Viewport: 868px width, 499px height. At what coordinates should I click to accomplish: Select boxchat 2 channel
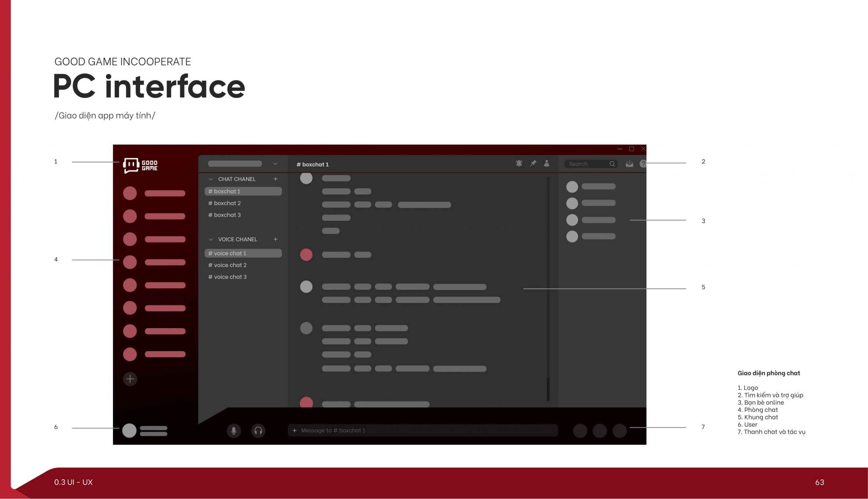[225, 203]
